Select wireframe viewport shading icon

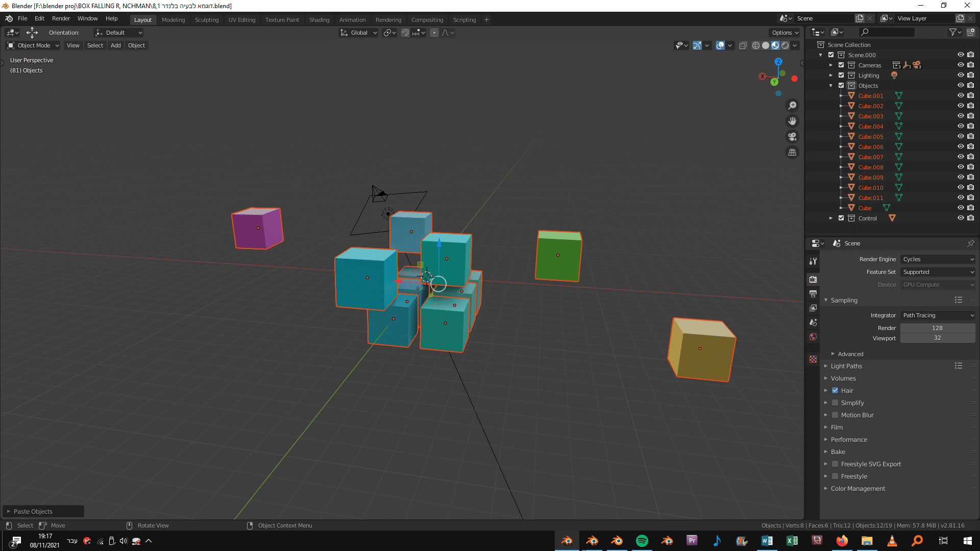(756, 45)
